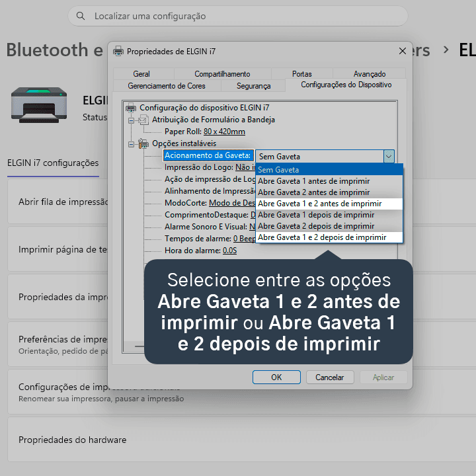Click the Atribuição de Formulário tray icon
The width and height of the screenshot is (476, 476).
pyautogui.click(x=143, y=120)
